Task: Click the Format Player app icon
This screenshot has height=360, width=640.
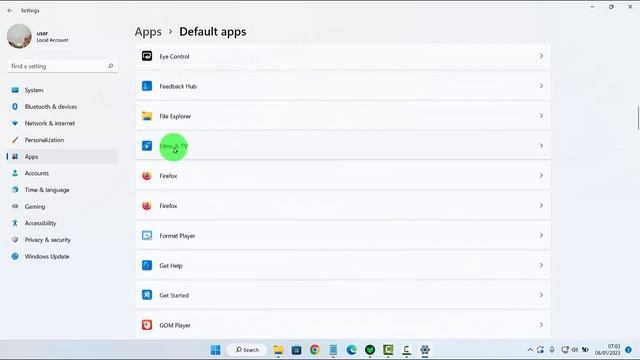Action: [147, 236]
